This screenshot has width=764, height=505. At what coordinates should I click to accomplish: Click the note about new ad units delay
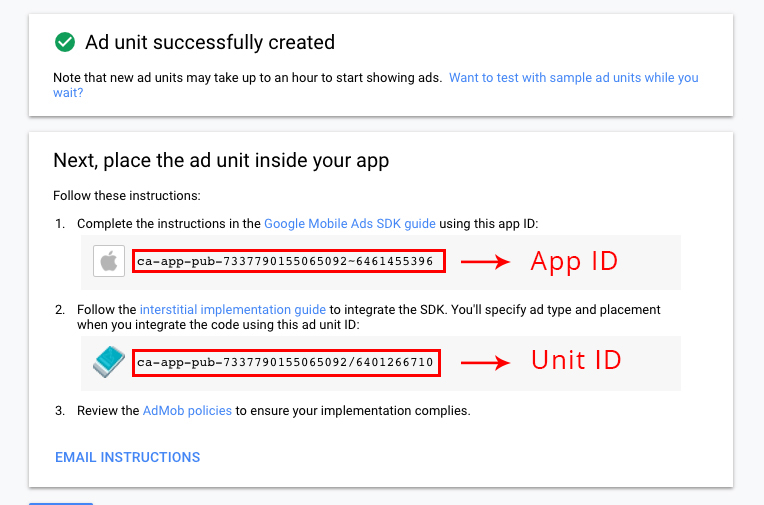pyautogui.click(x=248, y=78)
